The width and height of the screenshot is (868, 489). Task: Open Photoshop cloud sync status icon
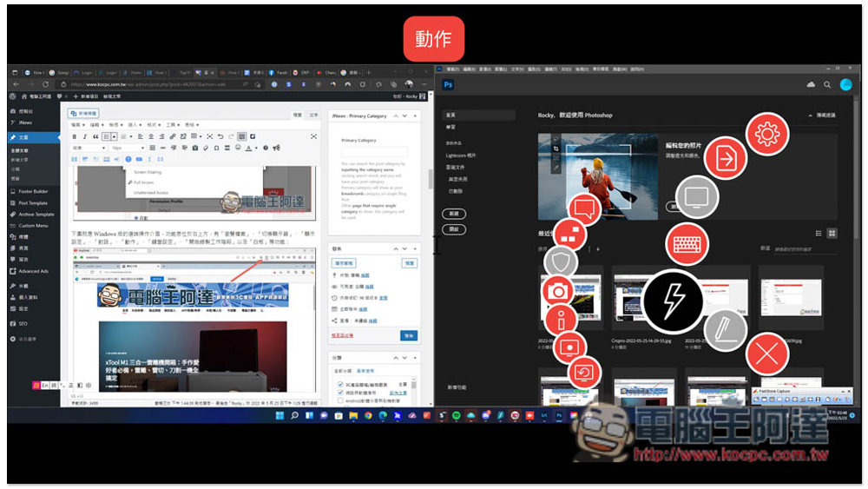pos(811,85)
